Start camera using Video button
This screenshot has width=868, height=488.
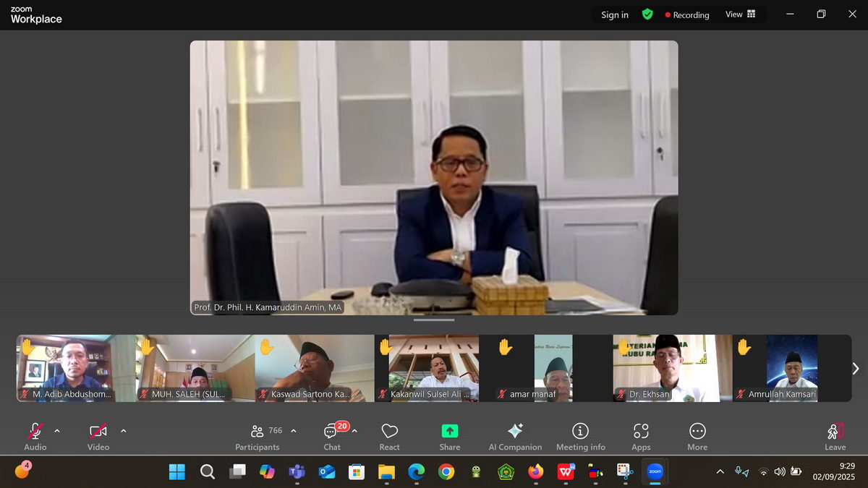point(98,437)
